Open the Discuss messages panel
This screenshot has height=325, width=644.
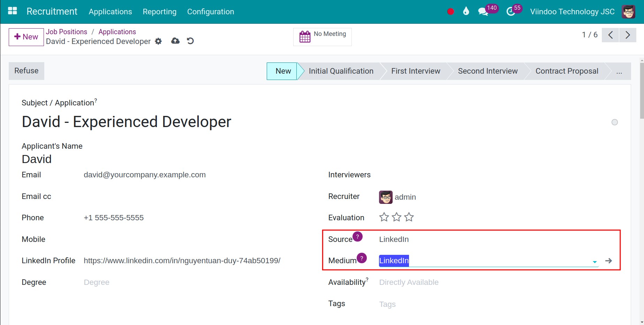[483, 11]
